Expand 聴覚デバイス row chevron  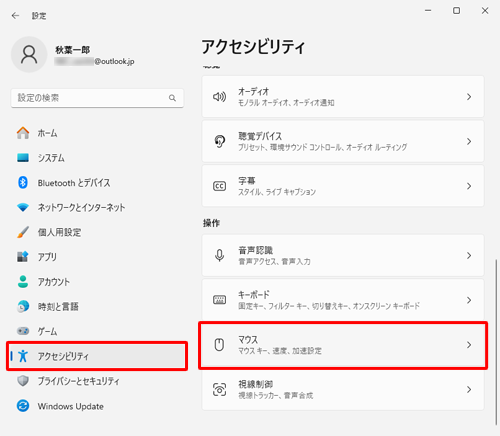[469, 141]
